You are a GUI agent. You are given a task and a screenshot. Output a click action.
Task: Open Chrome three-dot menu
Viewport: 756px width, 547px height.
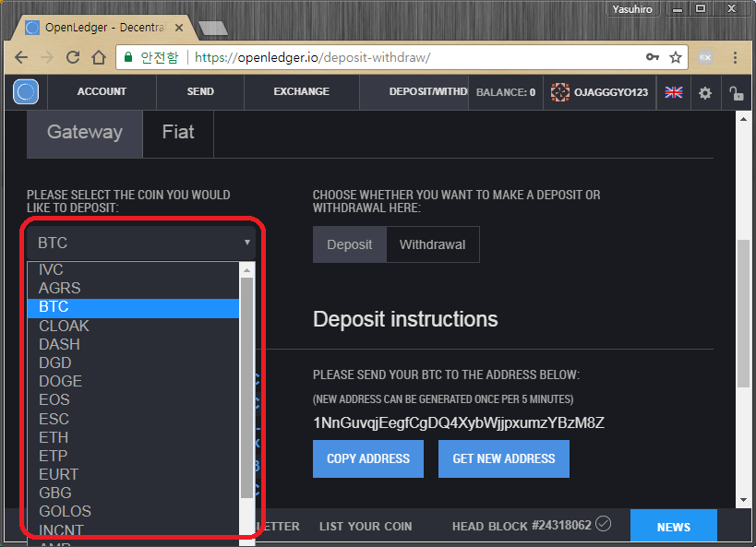735,57
